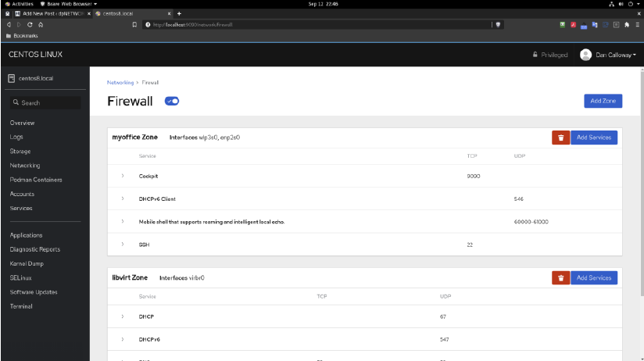
Task: Open the extensions puzzle-piece menu
Action: [627, 25]
